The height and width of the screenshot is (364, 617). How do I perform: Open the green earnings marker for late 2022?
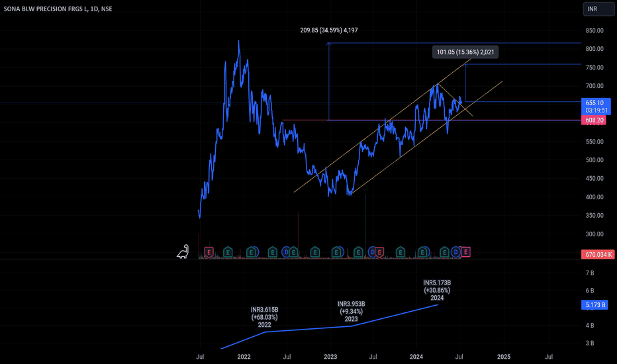click(315, 252)
